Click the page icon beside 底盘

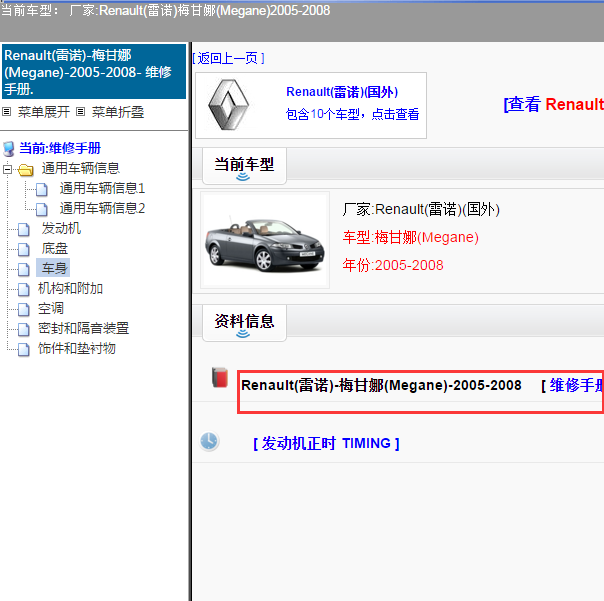pos(24,249)
